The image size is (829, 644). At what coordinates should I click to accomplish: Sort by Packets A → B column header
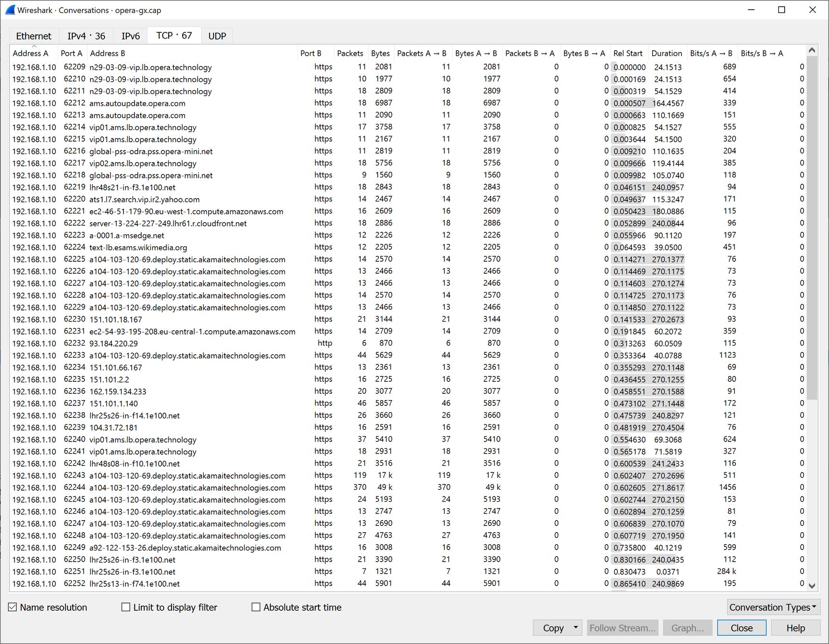[422, 54]
